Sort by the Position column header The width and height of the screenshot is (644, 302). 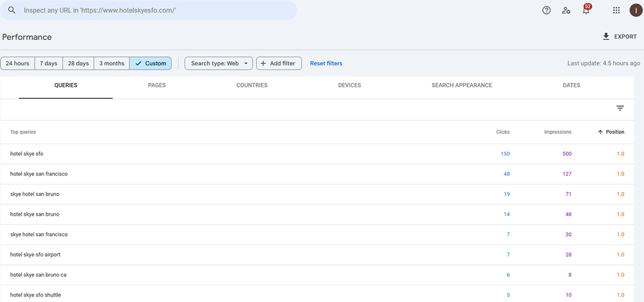tap(611, 132)
